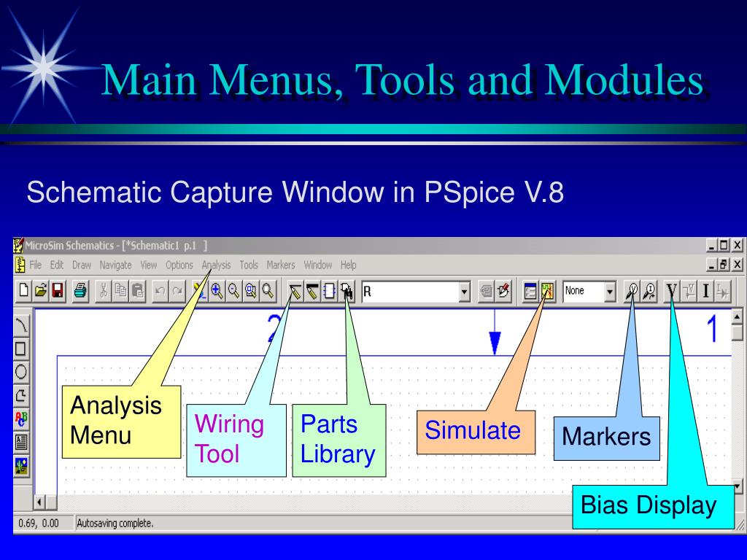Open the Options menu
Screen dimensions: 747x560
coord(179,265)
